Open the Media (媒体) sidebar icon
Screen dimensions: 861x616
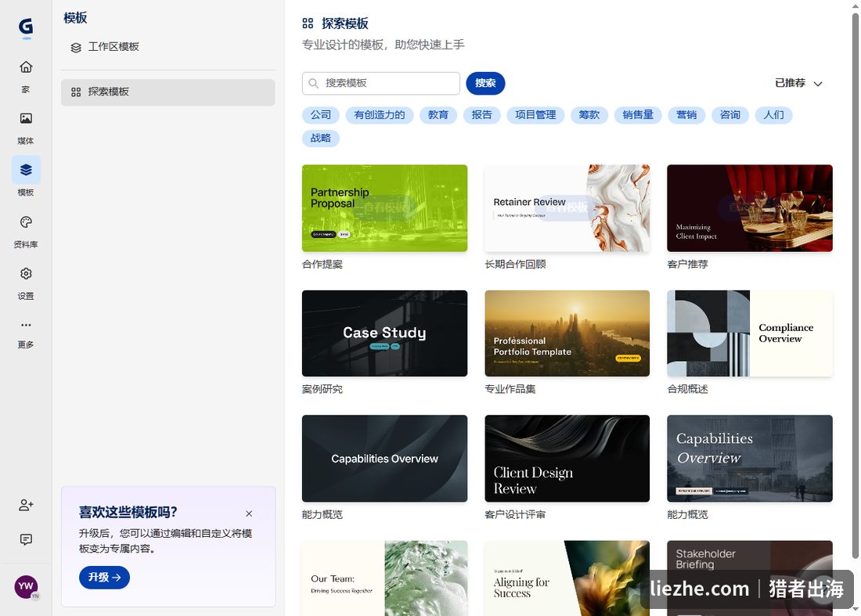(26, 118)
